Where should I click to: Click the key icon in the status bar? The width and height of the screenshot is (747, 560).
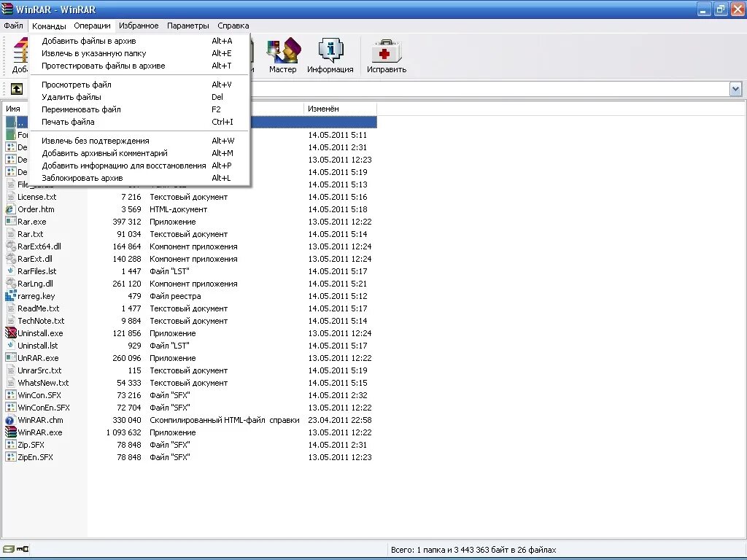pos(21,549)
